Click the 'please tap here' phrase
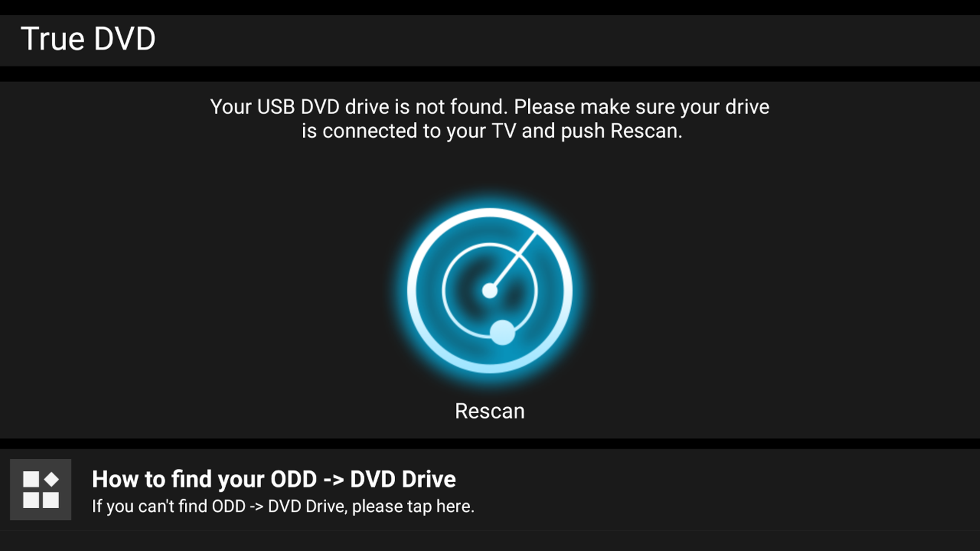 [x=413, y=507]
